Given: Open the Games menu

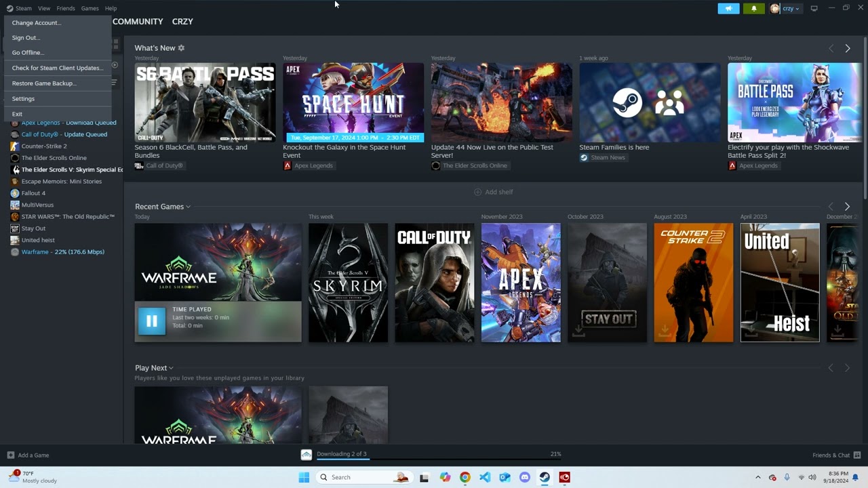Looking at the screenshot, I should click(90, 8).
